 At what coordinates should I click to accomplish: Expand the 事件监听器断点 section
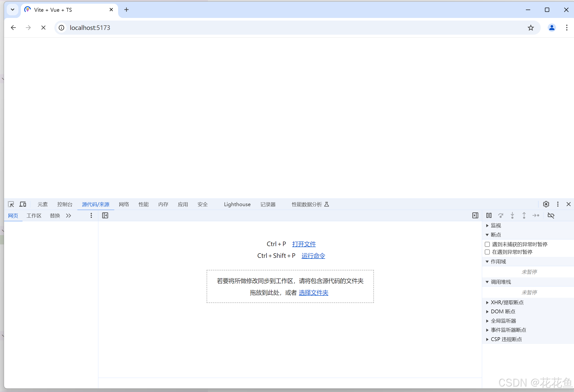pyautogui.click(x=528, y=330)
